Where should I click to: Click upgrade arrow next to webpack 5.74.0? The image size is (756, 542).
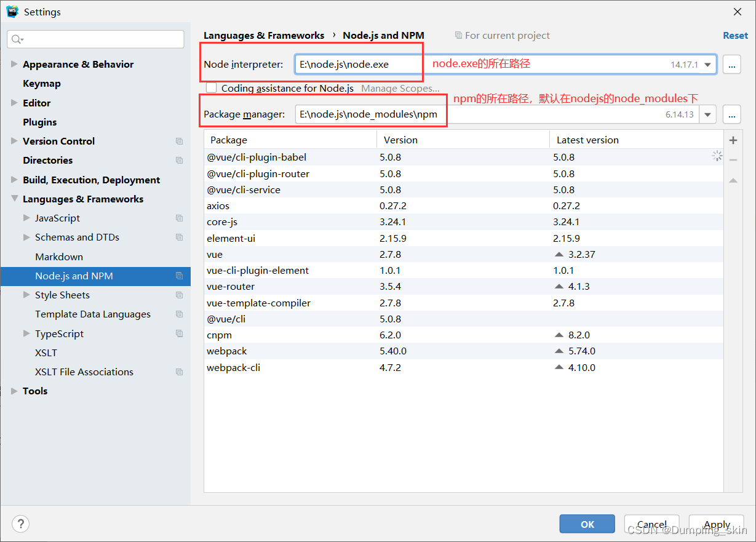559,351
